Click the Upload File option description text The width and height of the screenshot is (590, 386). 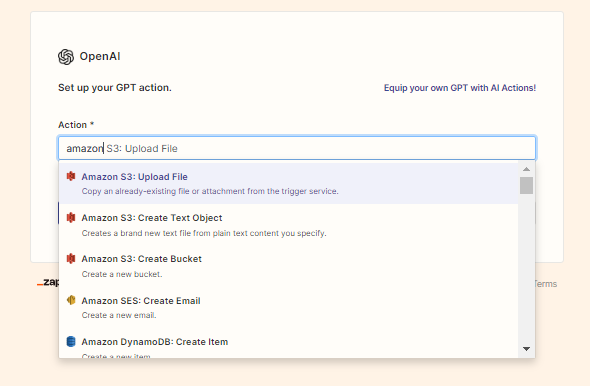(x=210, y=191)
